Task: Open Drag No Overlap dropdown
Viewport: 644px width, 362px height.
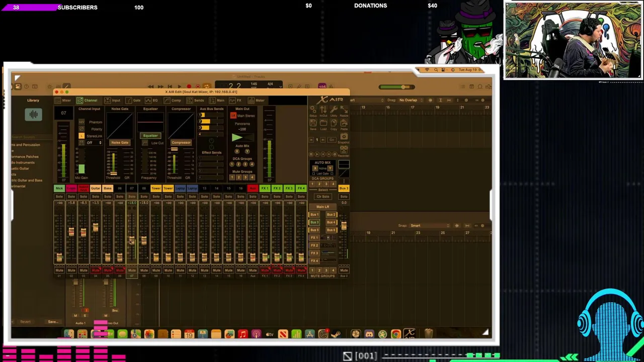Action: (410, 100)
